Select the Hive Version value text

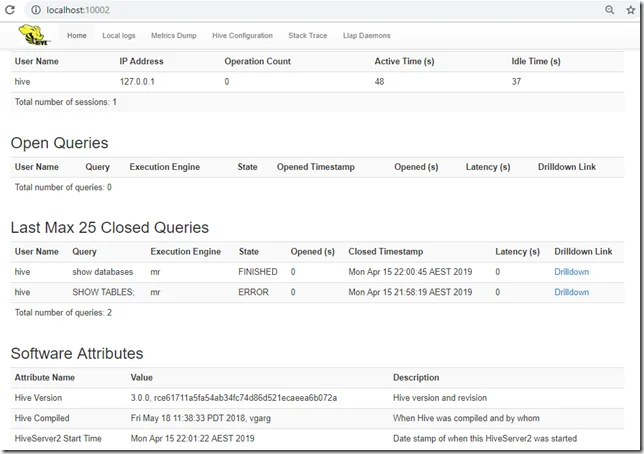pyautogui.click(x=234, y=397)
